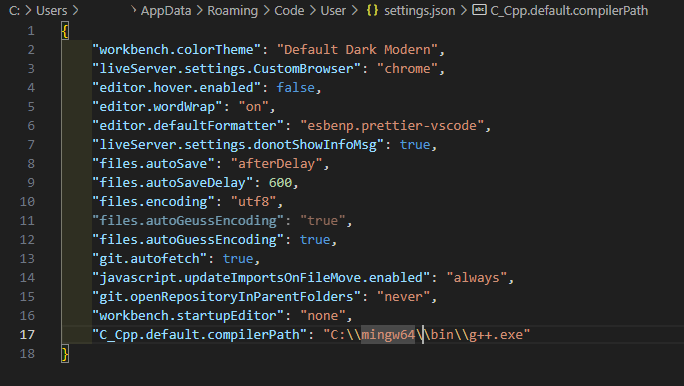
Task: Expand breadcrumb chevron after 'Roaming'
Action: click(266, 10)
